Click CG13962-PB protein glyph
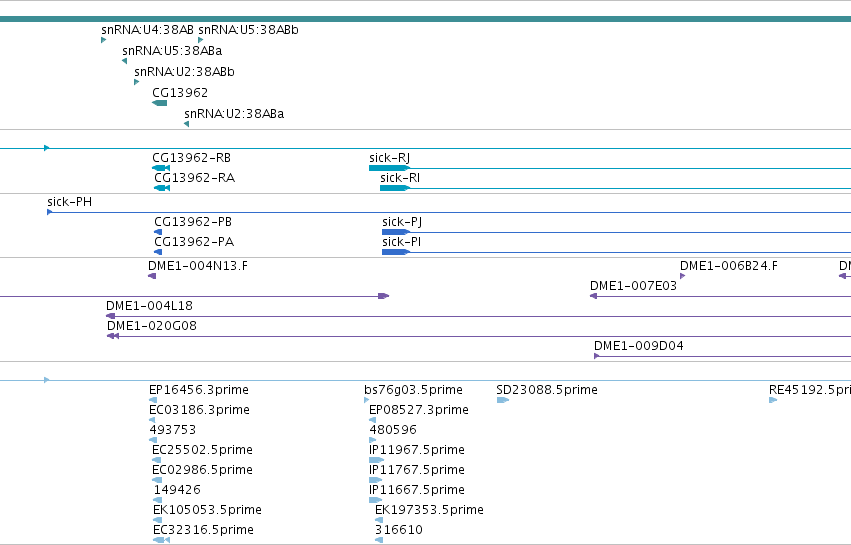Screen dimensions: 851x545 pos(158,232)
